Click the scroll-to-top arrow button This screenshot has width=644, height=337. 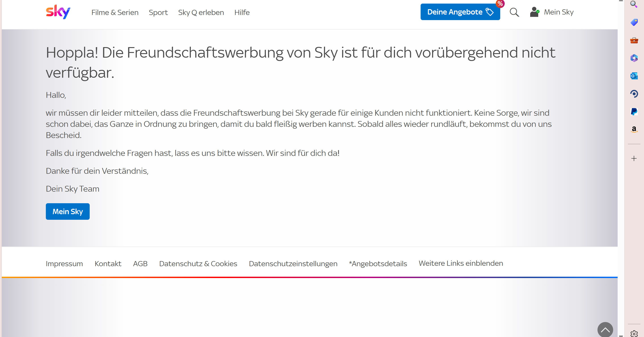tap(605, 329)
